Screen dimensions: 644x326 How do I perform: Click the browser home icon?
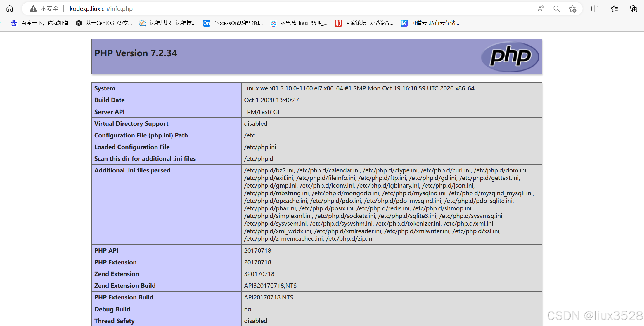tap(10, 8)
